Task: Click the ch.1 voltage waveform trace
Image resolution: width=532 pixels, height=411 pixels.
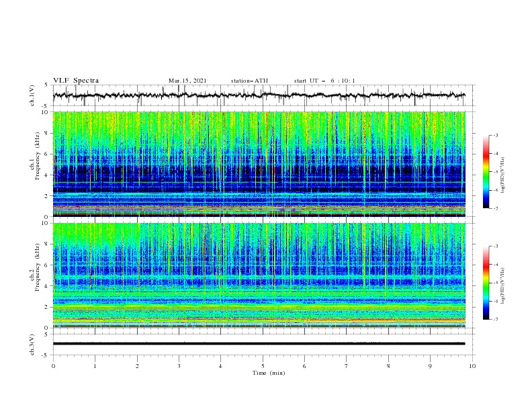Action: 259,95
